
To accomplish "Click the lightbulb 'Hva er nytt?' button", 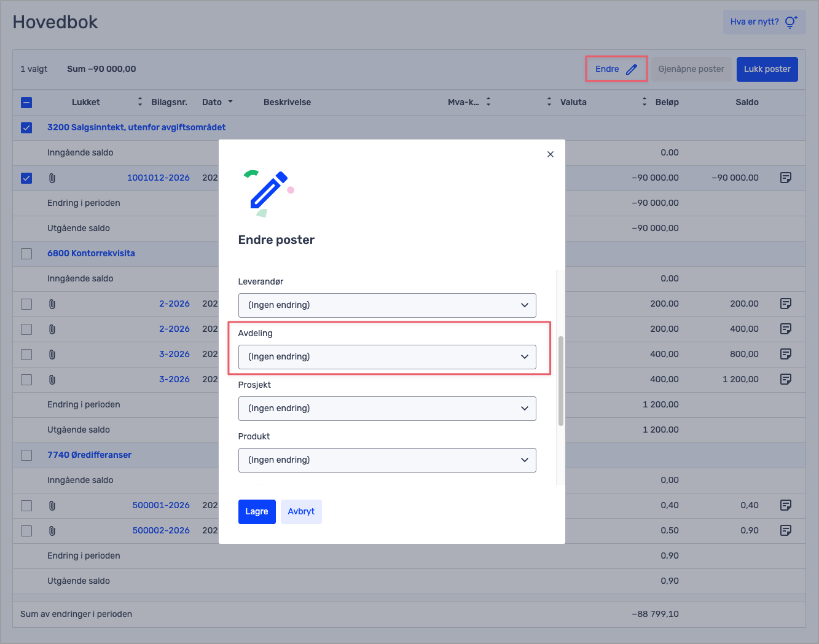I will point(764,22).
